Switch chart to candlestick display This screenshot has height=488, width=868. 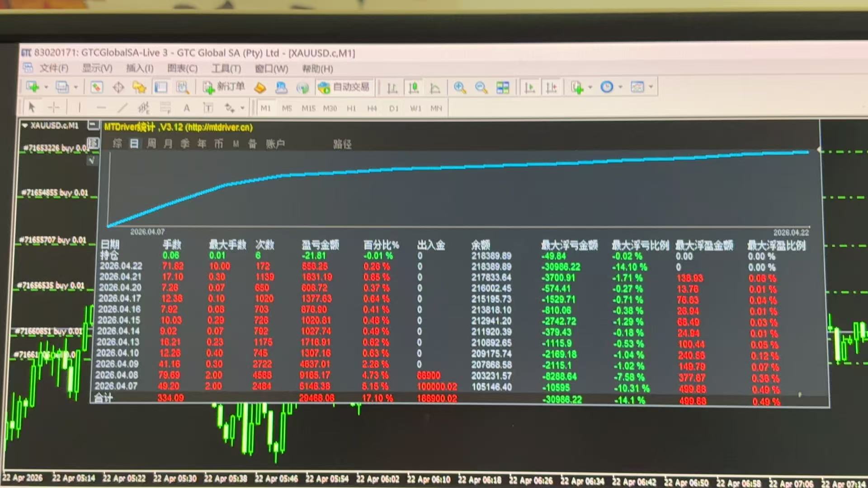click(x=413, y=88)
